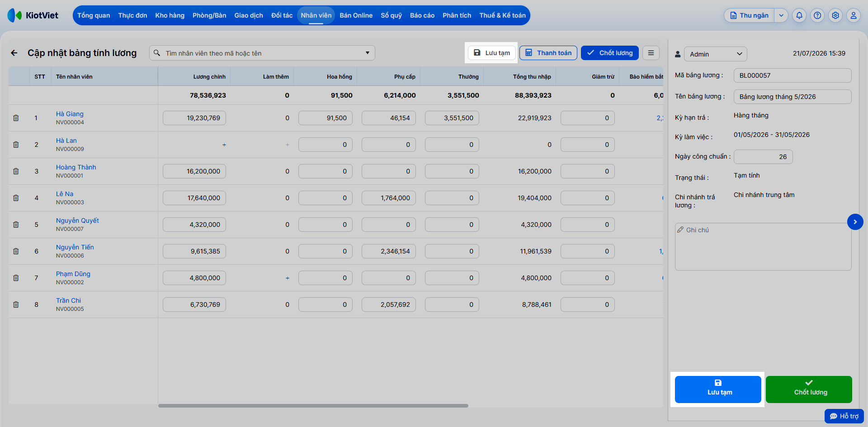Screen dimensions: 868x427
Task: Collapse the side panel with arrow button
Action: pos(855,222)
